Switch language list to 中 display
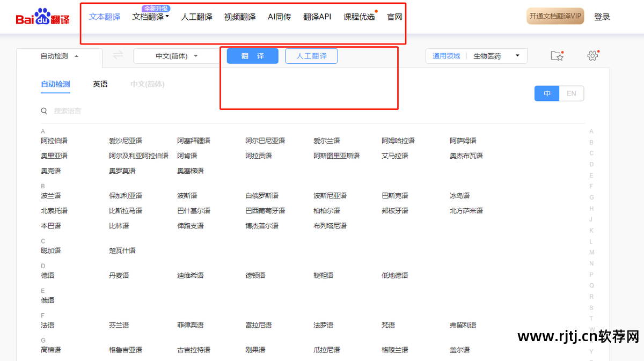The height and width of the screenshot is (361, 644). (x=547, y=93)
